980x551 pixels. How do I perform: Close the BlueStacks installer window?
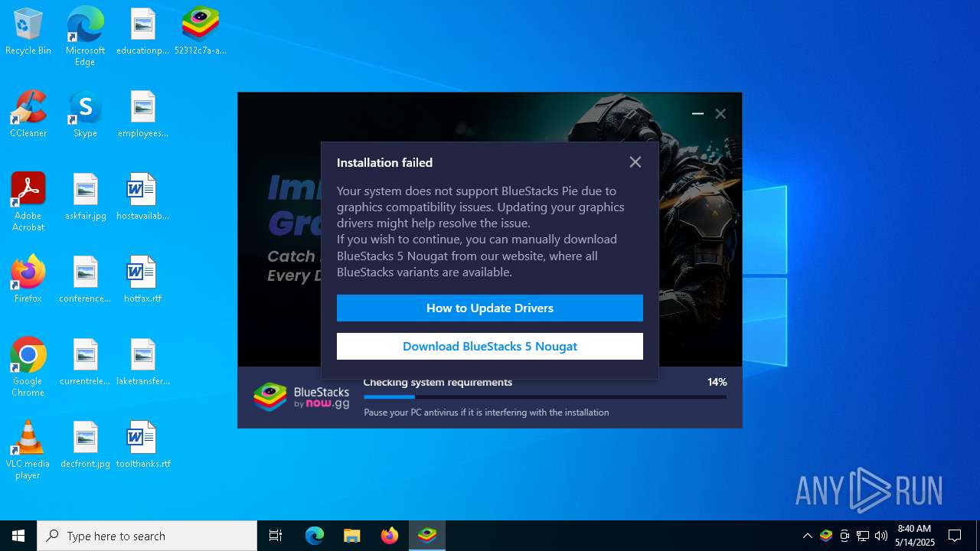720,113
